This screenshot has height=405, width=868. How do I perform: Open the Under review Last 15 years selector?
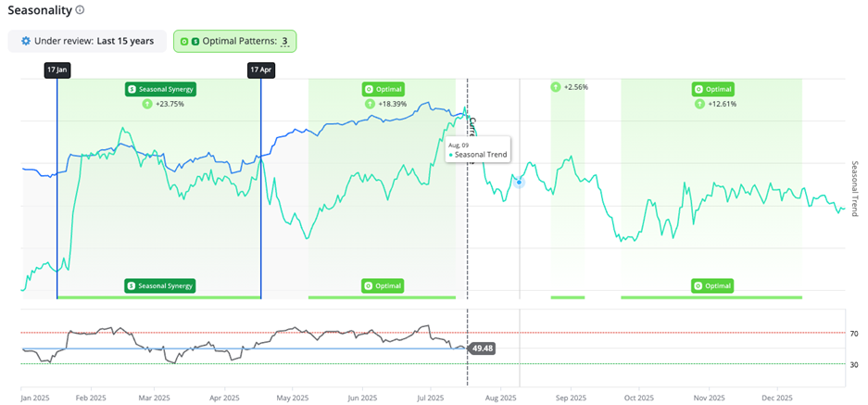87,42
